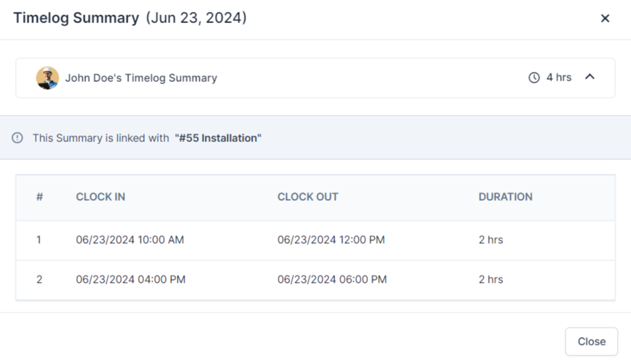Click the second row's 2 hrs duration
The image size is (631, 364).
click(x=491, y=279)
